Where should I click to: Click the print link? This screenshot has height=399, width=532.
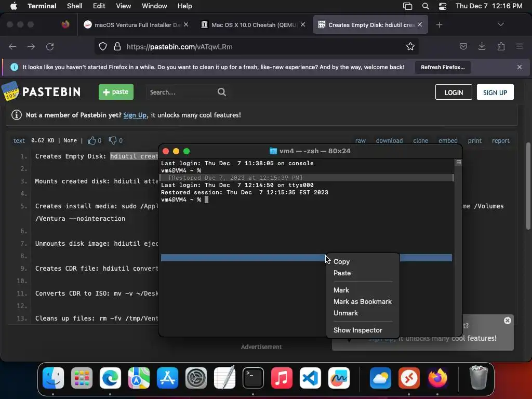(475, 141)
